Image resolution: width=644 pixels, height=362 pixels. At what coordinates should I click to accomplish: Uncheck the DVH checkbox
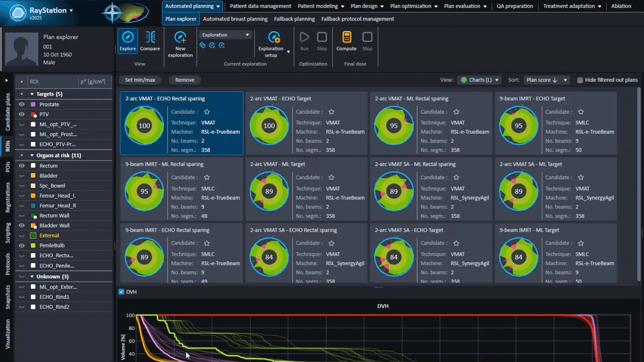point(121,292)
